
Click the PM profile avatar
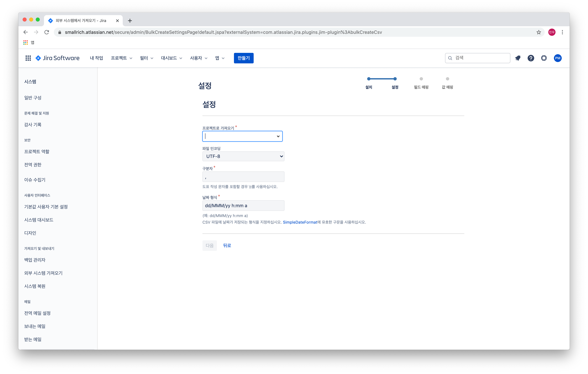click(x=557, y=58)
